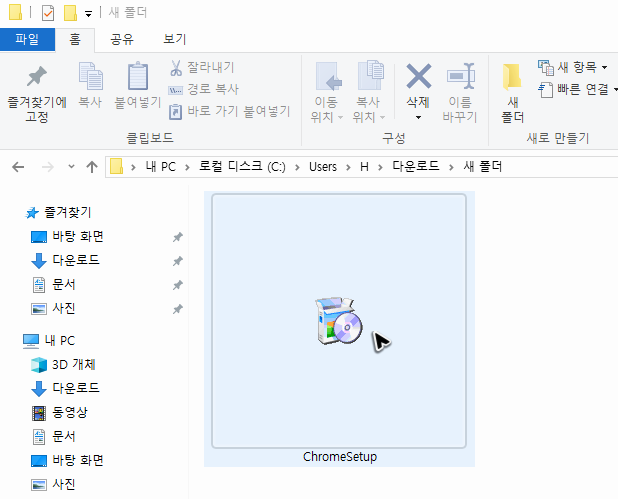Expand the Delete (삭제) dropdown arrow
The width and height of the screenshot is (618, 499).
pyautogui.click(x=419, y=117)
